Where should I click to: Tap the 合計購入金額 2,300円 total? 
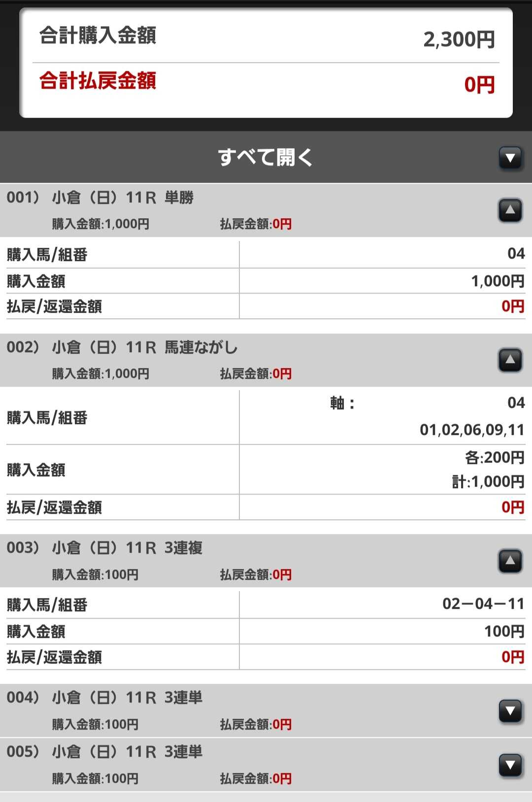pos(459,39)
